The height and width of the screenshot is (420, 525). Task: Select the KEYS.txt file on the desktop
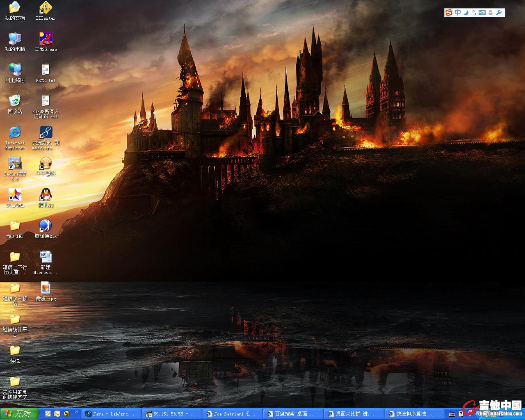(x=46, y=70)
